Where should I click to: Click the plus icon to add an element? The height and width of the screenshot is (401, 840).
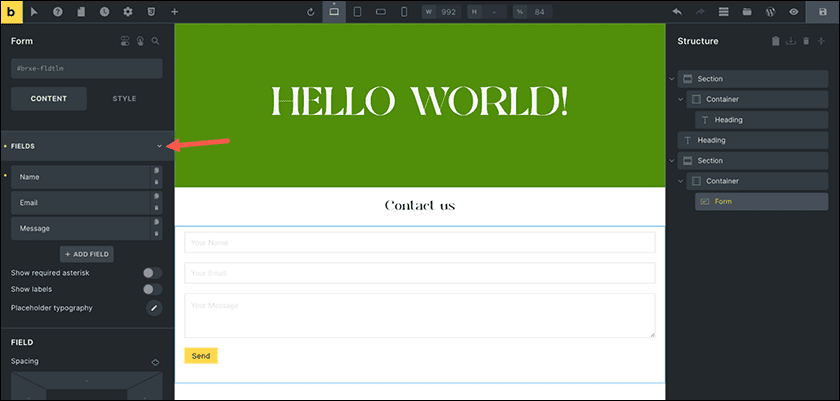(x=175, y=12)
